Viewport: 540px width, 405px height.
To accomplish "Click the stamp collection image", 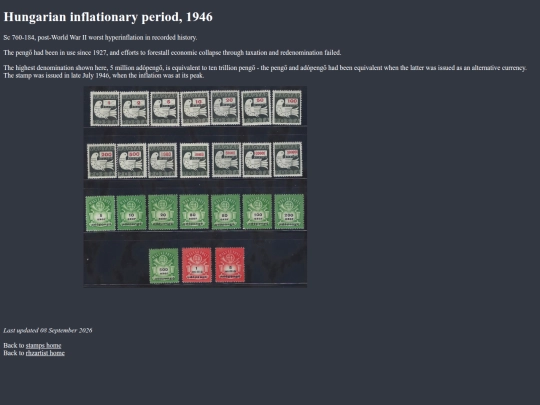I will 195,187.
